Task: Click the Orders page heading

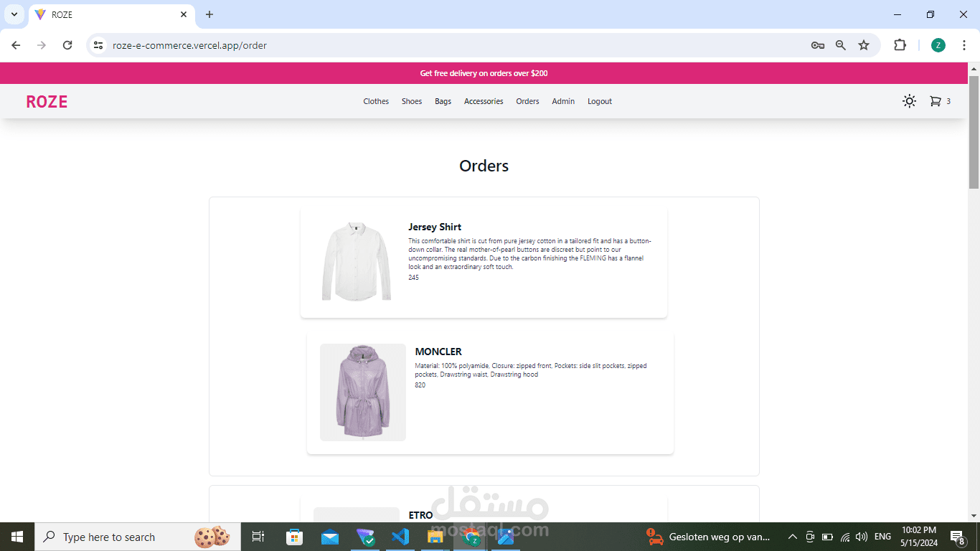Action: (x=484, y=166)
